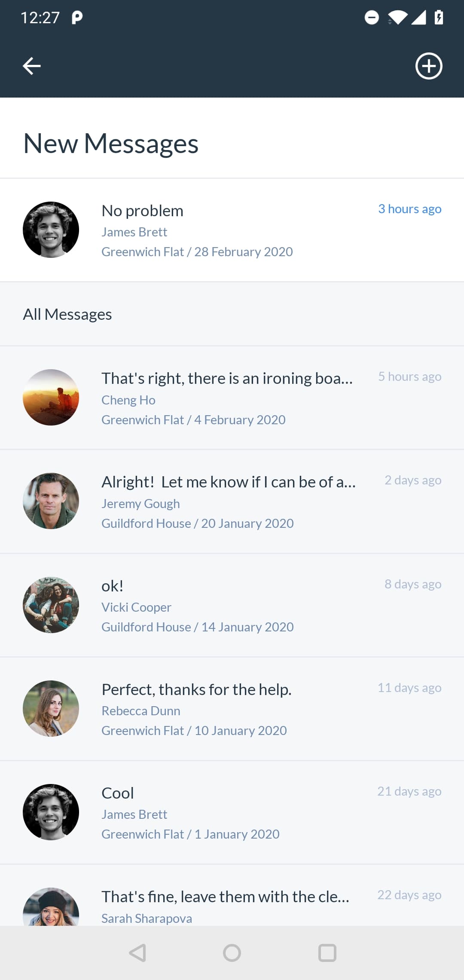
Task: Tap the back arrow icon
Action: pyautogui.click(x=32, y=66)
